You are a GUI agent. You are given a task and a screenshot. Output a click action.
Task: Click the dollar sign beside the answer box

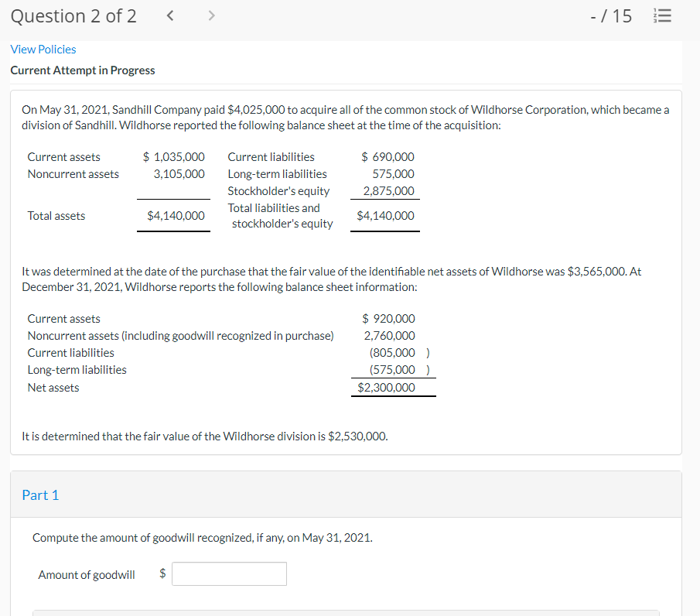tap(162, 573)
